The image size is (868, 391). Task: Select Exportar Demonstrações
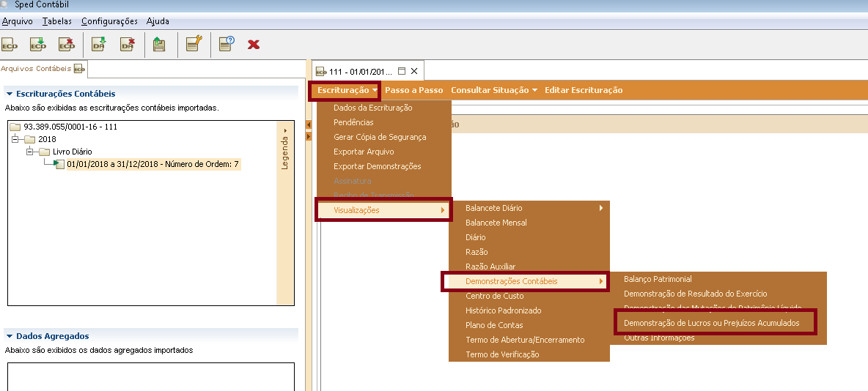[x=384, y=166]
